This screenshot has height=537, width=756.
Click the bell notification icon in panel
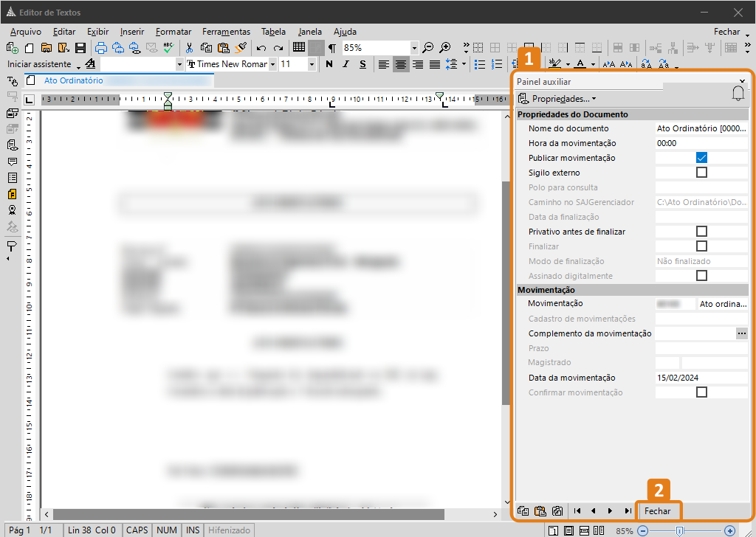(738, 94)
